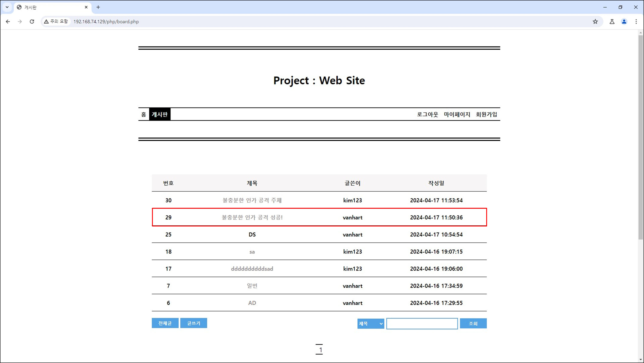644x363 pixels.
Task: Focus the address bar URL
Action: (x=106, y=21)
